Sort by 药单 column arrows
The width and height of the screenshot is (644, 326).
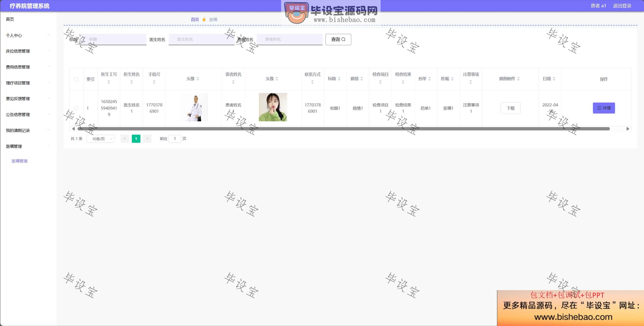pos(430,79)
